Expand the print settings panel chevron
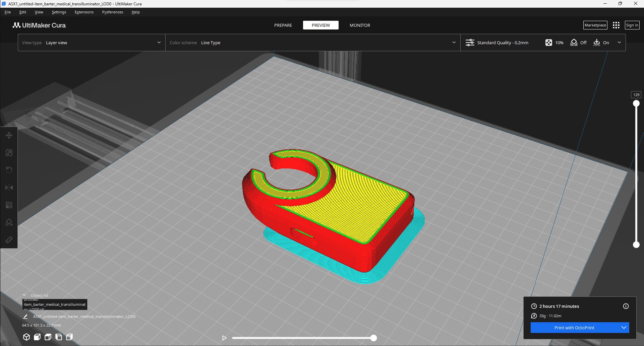 (x=620, y=43)
